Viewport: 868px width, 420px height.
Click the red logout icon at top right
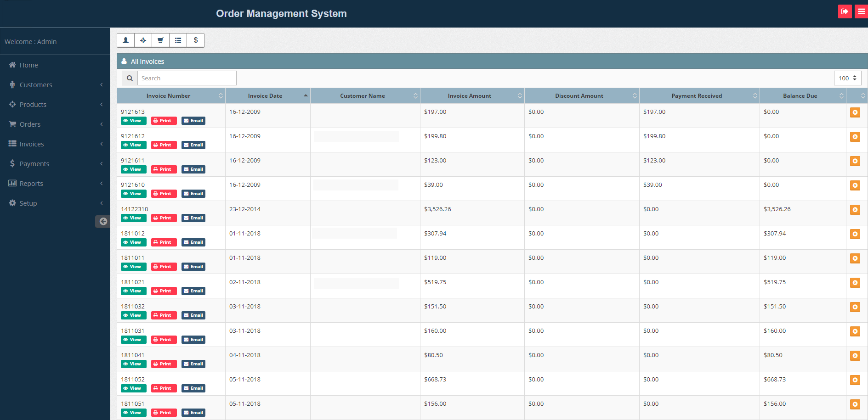coord(845,11)
